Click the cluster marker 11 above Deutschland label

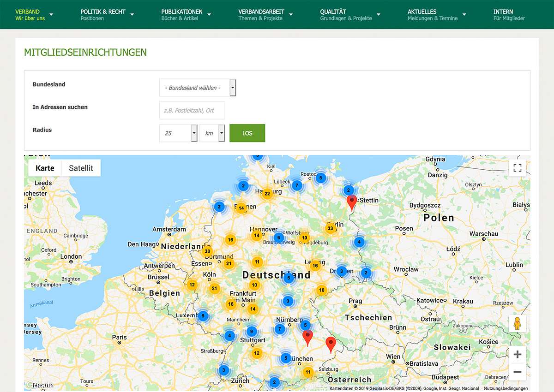coord(257,262)
